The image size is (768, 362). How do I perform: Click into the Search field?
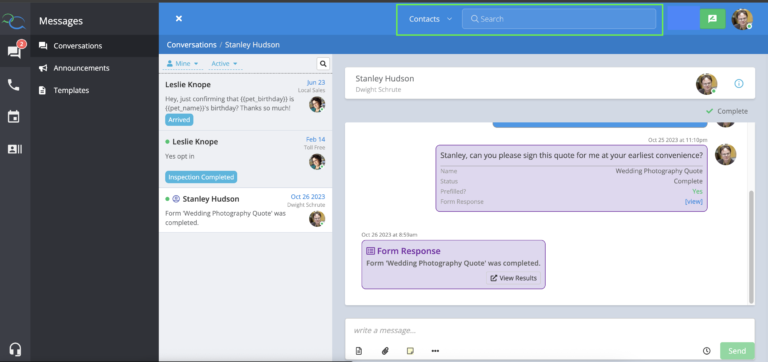pyautogui.click(x=559, y=19)
